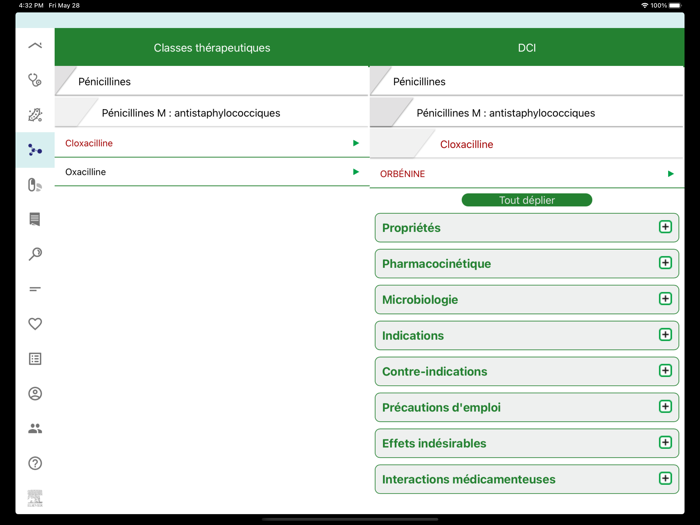Select the DCI header tab
Viewport: 700px width, 525px height.
pos(527,48)
